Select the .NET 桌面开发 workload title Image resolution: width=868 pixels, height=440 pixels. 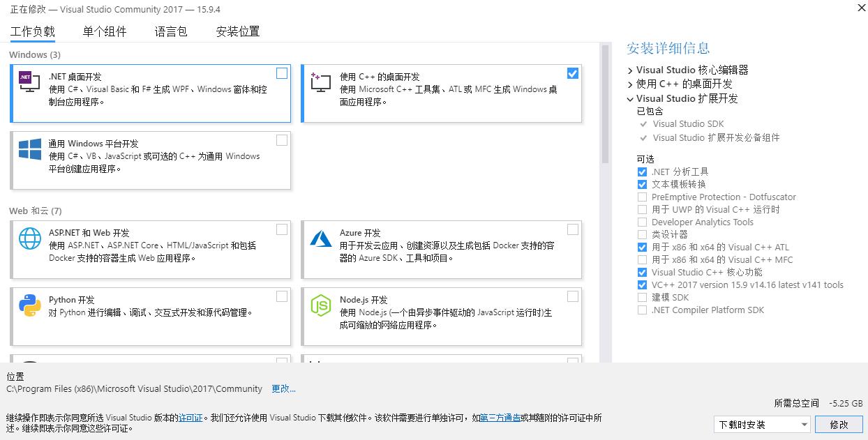coord(75,77)
